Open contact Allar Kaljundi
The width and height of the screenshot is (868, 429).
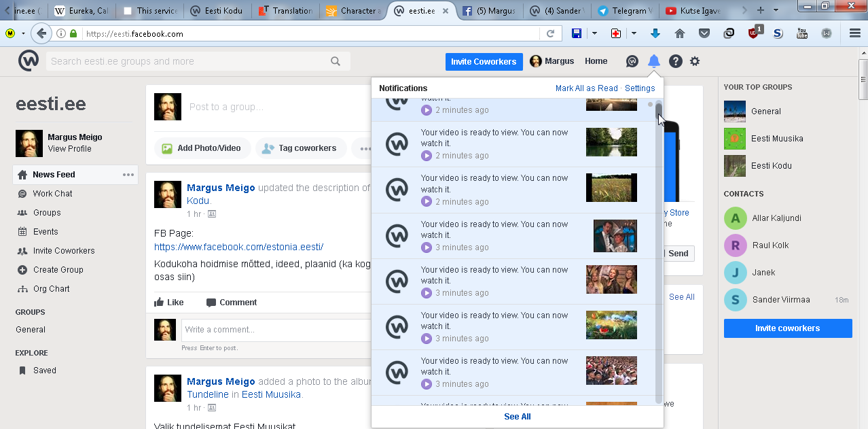pyautogui.click(x=776, y=218)
